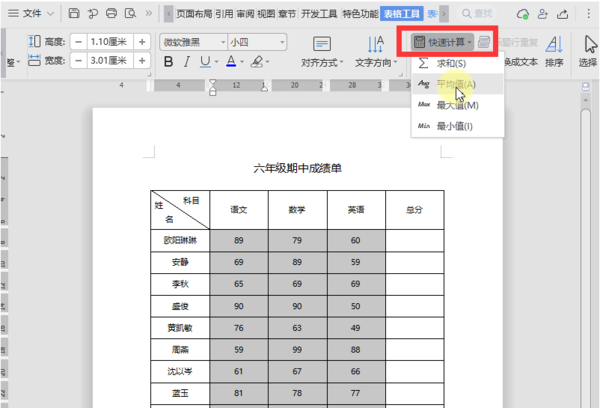Open 对齐方式 alignment dropdown
Image resolution: width=600 pixels, height=408 pixels.
[322, 52]
